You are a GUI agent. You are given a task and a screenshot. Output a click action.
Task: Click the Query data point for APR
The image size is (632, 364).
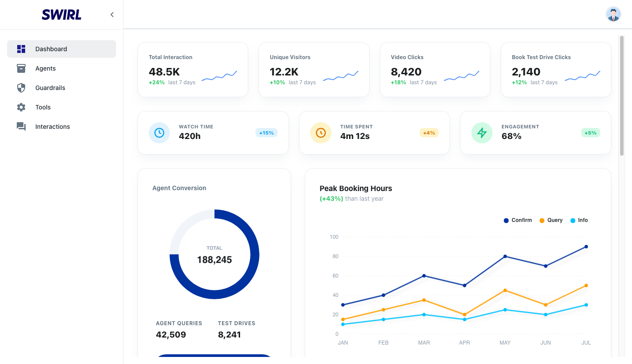click(464, 315)
